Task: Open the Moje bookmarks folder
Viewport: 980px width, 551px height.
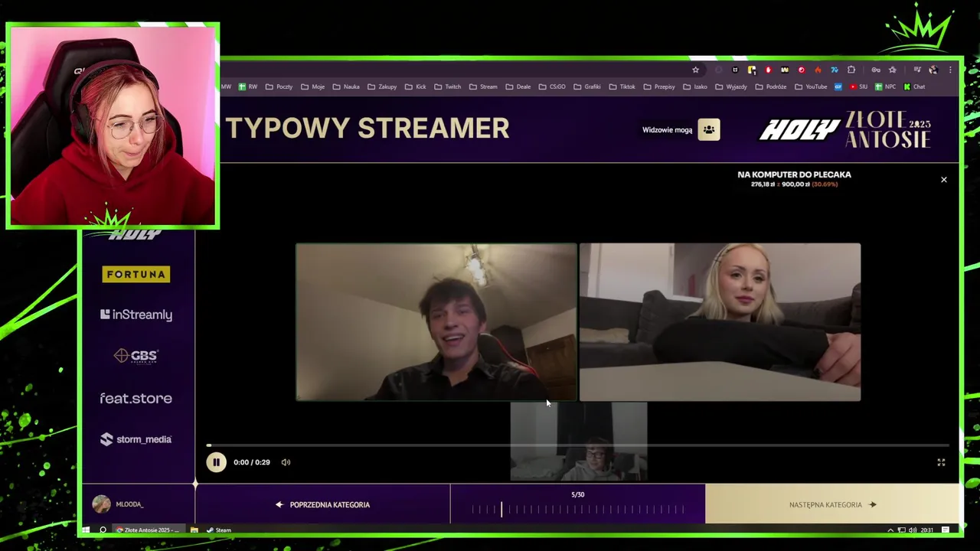Action: click(313, 86)
